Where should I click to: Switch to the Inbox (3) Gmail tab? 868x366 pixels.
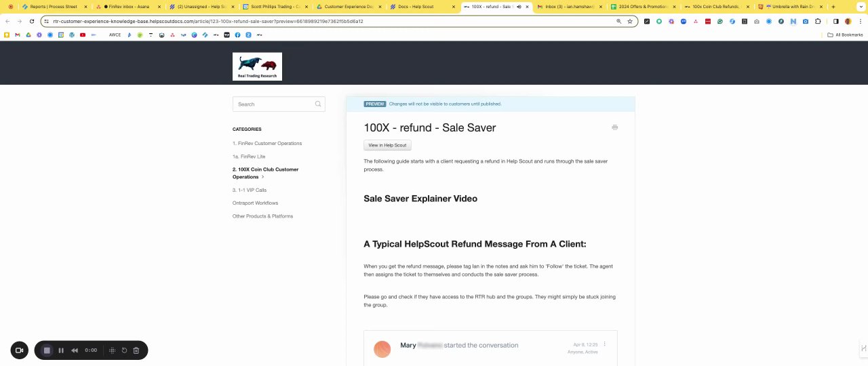click(x=569, y=7)
